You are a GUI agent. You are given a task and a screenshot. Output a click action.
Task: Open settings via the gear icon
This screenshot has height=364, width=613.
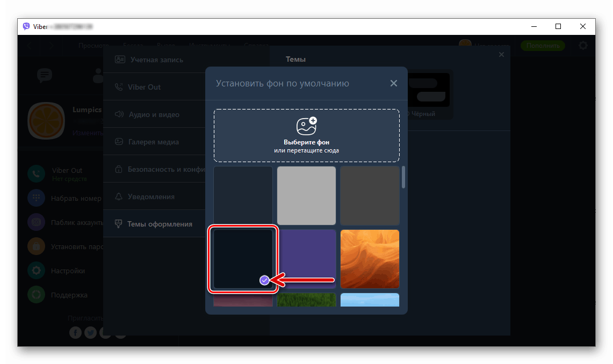(x=583, y=46)
